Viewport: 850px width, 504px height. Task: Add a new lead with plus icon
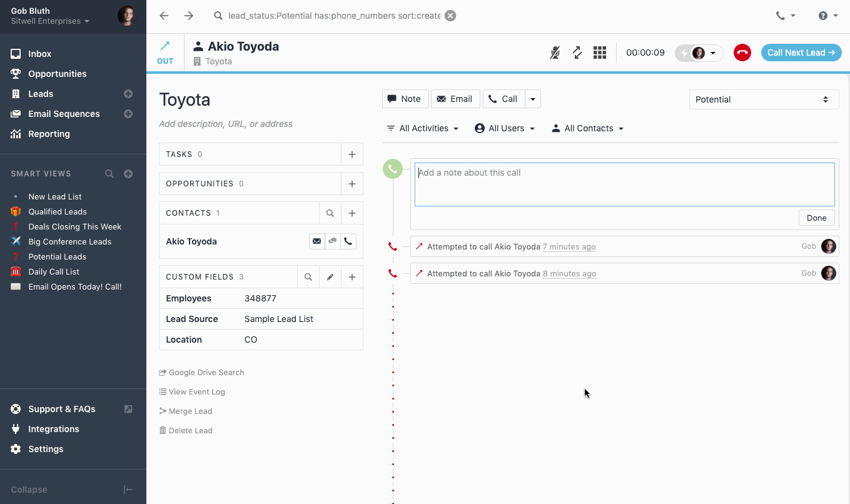(128, 94)
